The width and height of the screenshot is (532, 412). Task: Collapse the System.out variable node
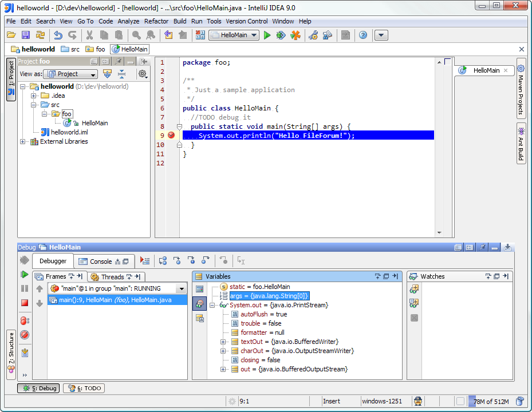tap(212, 305)
